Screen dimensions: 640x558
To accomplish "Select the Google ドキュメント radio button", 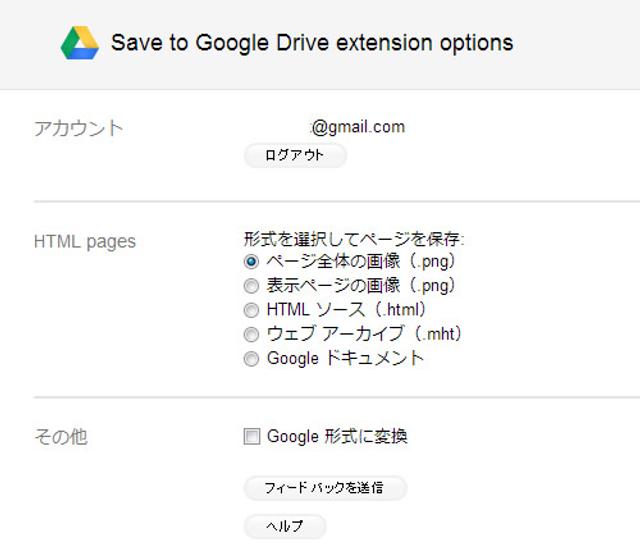I will pyautogui.click(x=251, y=359).
